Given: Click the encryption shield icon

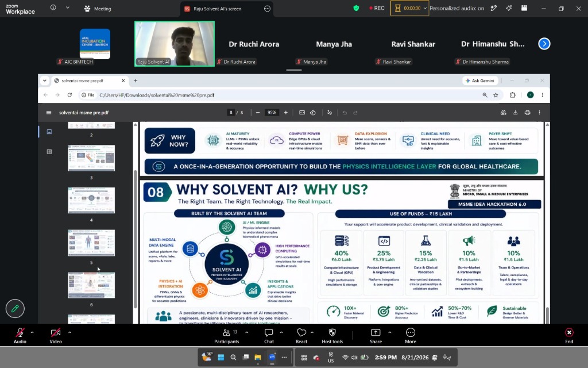Looking at the screenshot, I should [356, 8].
